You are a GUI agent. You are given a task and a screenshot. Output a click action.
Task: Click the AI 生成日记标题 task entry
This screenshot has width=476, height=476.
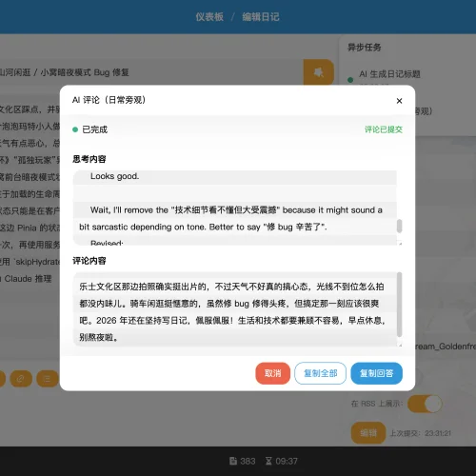pos(389,74)
